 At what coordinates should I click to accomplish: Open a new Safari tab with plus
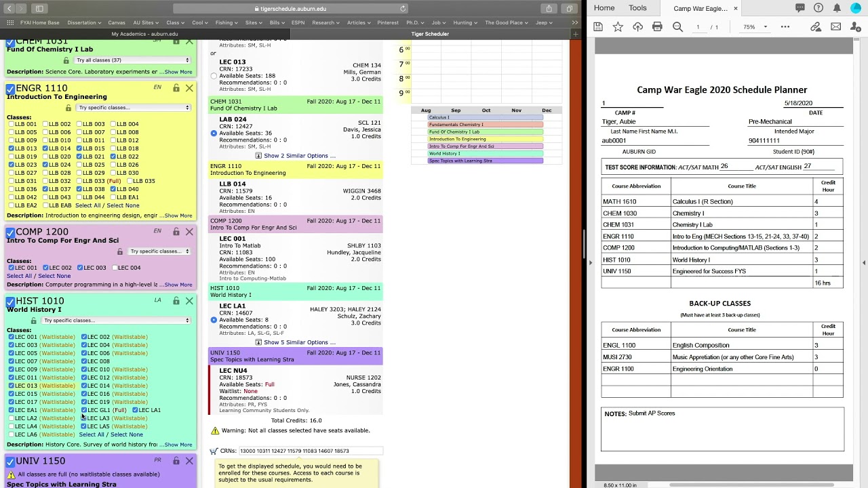coord(576,34)
